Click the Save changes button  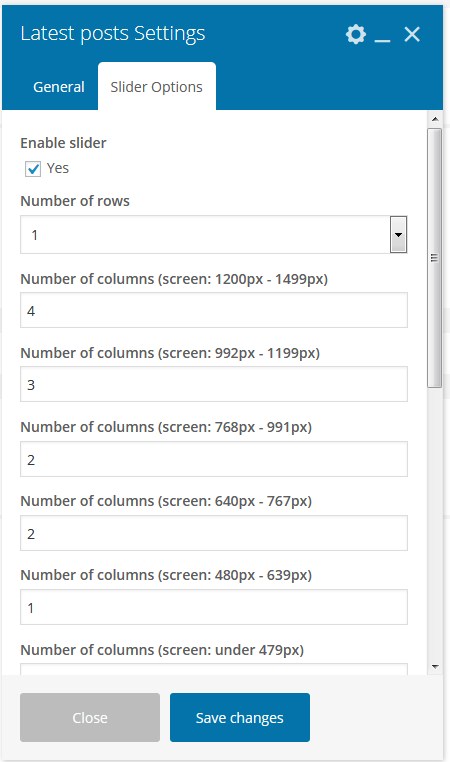(240, 717)
